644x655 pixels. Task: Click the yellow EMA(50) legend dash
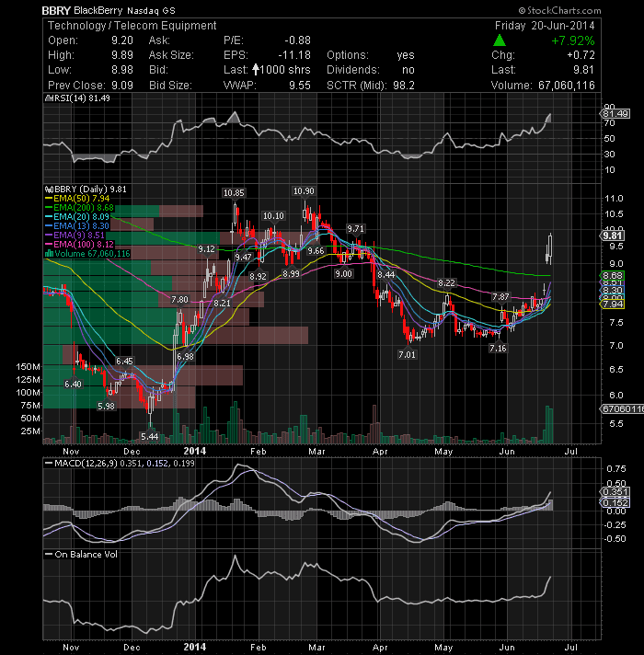[x=49, y=199]
